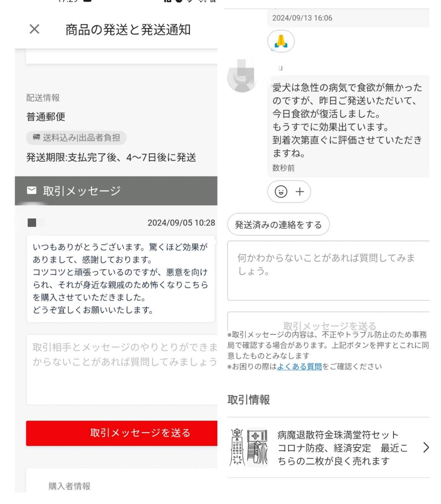The height and width of the screenshot is (504, 441).
Task: Tap the buyer's message bubble from 2024/09/05
Action: point(121,278)
